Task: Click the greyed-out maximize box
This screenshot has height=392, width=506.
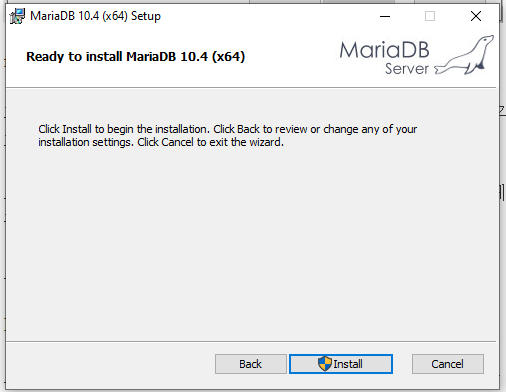Action: click(x=430, y=16)
